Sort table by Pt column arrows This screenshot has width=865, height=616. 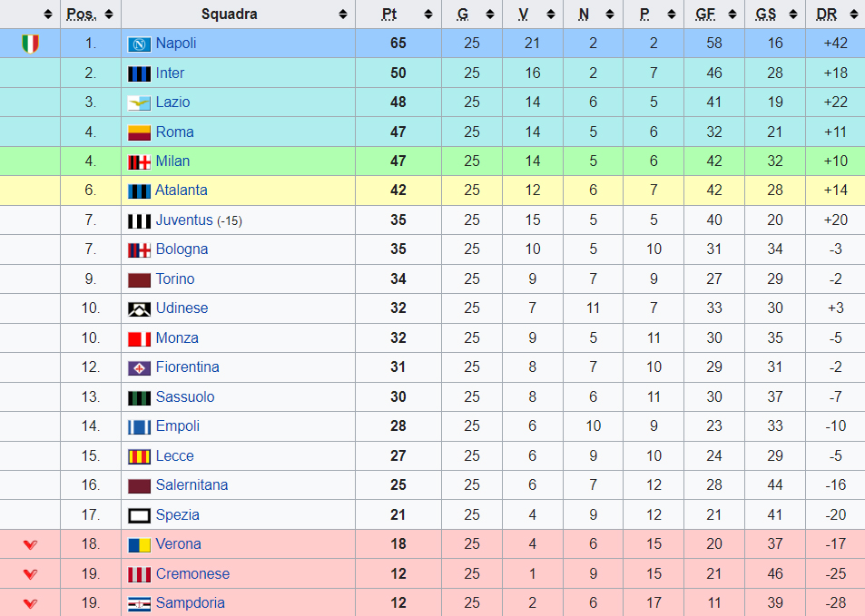click(428, 15)
